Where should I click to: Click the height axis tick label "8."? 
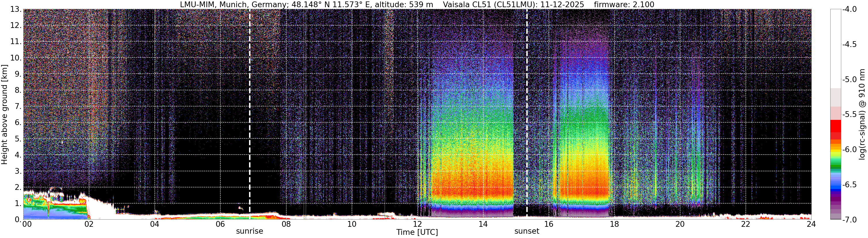[18, 90]
